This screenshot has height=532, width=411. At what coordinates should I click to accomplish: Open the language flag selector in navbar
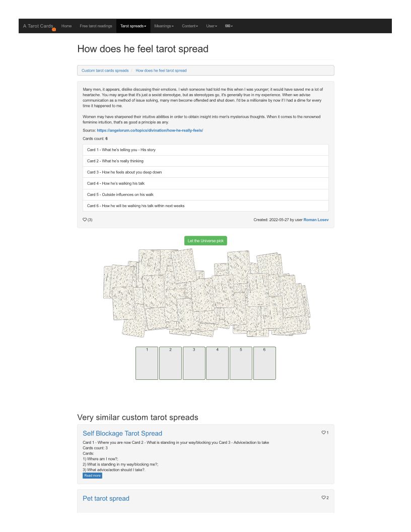(x=229, y=26)
